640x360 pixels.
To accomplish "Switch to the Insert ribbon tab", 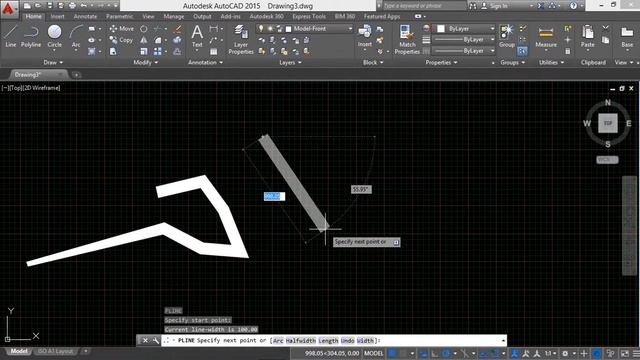I will (x=58, y=16).
